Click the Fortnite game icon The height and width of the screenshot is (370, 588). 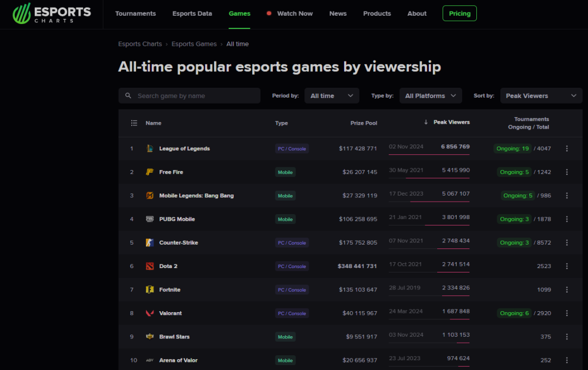tap(150, 290)
